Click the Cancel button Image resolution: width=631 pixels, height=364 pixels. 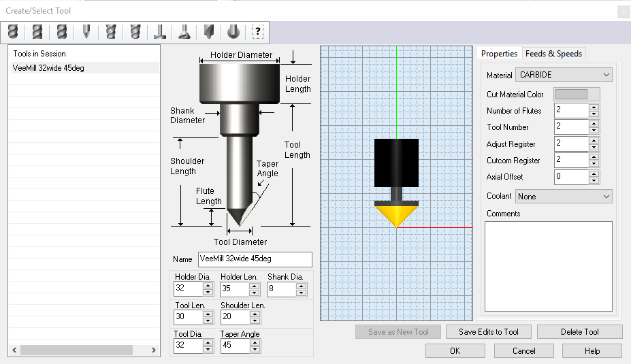pos(524,350)
